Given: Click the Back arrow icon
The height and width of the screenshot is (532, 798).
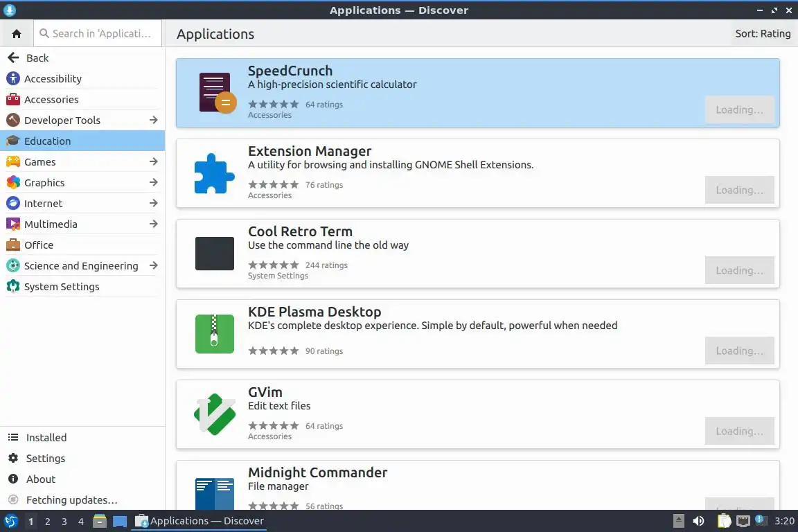Looking at the screenshot, I should [x=13, y=57].
